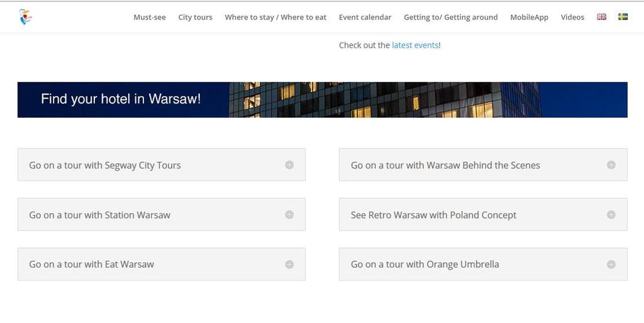Expand the Station Warsaw plus icon

tap(289, 215)
